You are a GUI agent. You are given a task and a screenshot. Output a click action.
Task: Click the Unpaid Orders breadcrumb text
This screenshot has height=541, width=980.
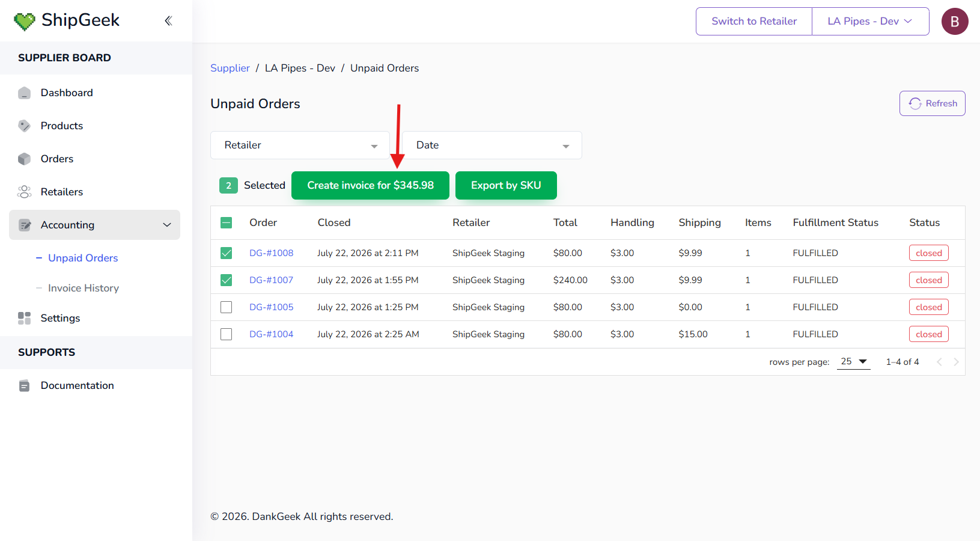click(385, 68)
